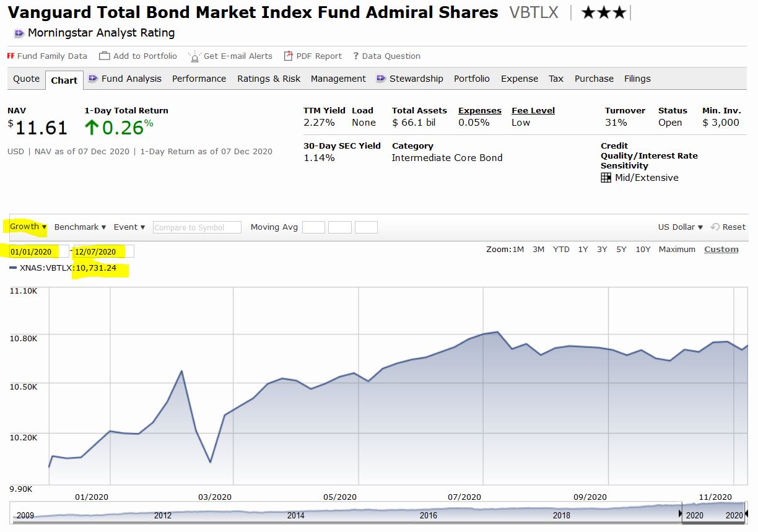Click the Reset chart button

(x=728, y=227)
